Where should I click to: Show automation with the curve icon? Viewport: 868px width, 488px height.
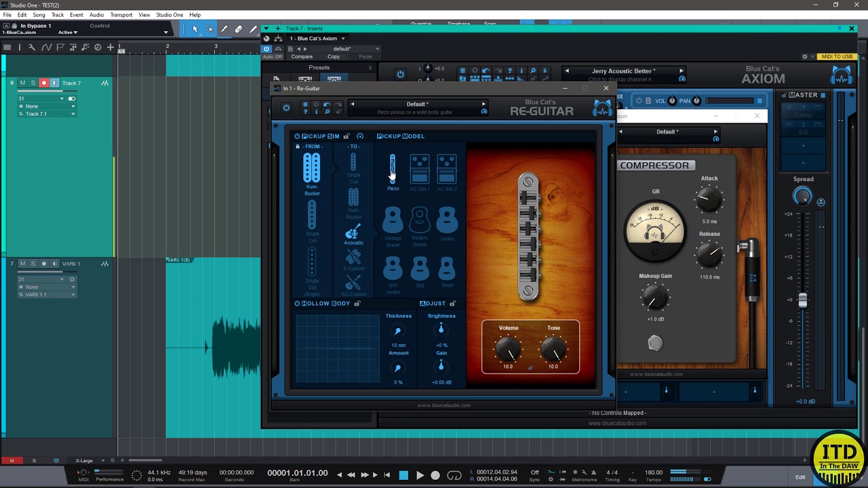46,47
